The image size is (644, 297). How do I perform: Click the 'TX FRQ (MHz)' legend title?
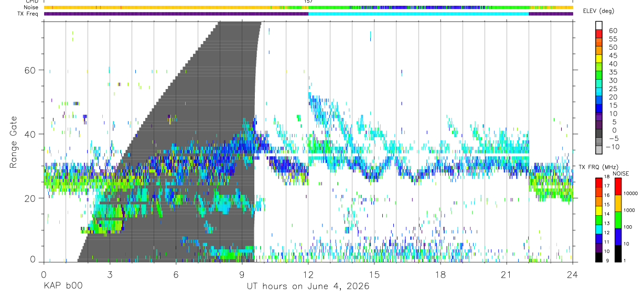tap(599, 167)
